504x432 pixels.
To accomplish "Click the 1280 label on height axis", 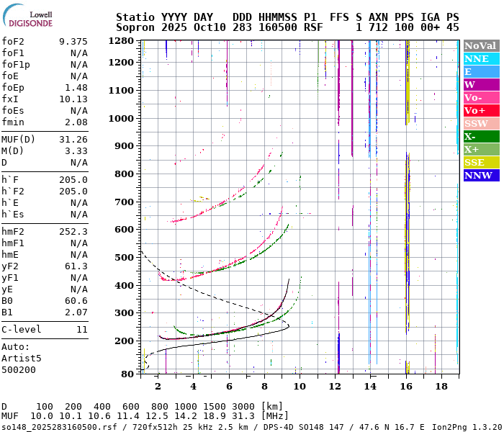I will point(121,42).
